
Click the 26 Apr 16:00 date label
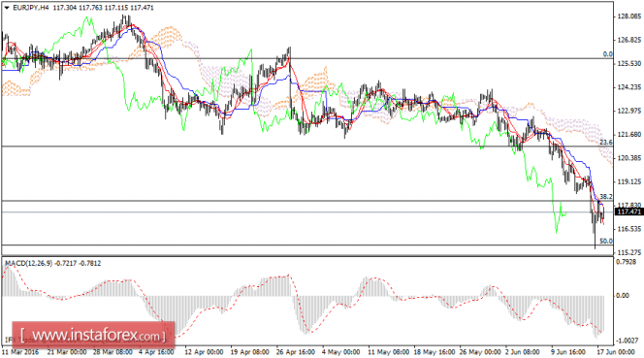pyautogui.click(x=296, y=352)
